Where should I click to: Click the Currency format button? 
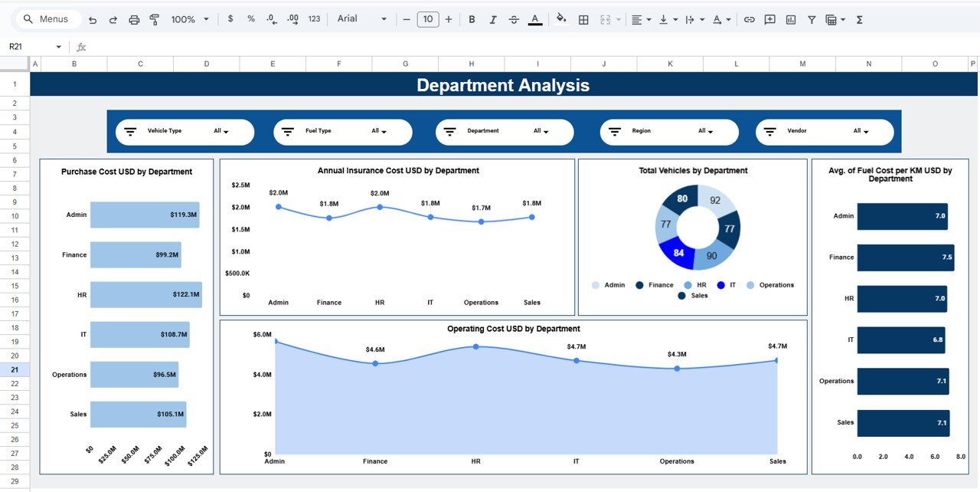pyautogui.click(x=230, y=19)
